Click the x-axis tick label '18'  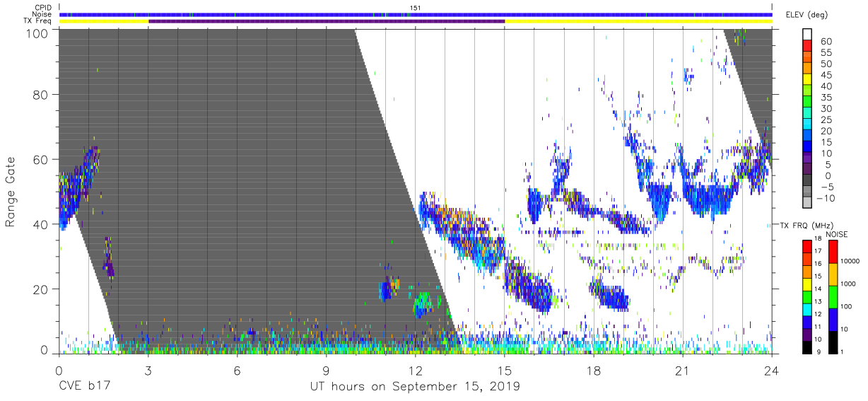coord(594,370)
